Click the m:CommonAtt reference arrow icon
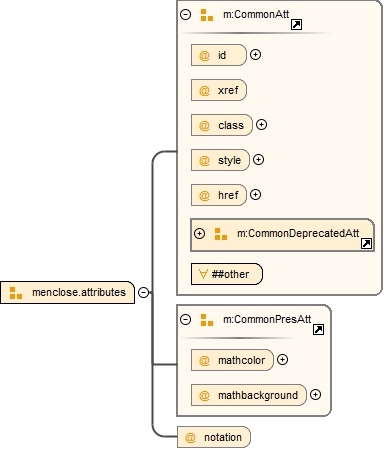Viewport: 384px width, 453px height. click(x=296, y=25)
